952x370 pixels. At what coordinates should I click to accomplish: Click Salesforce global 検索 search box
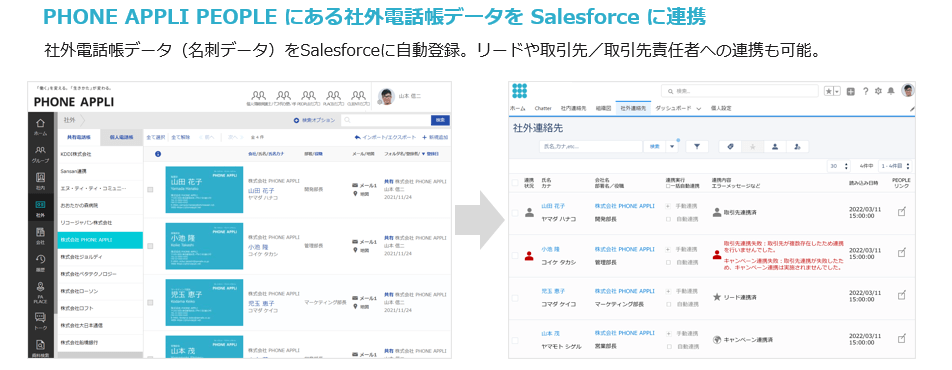740,91
